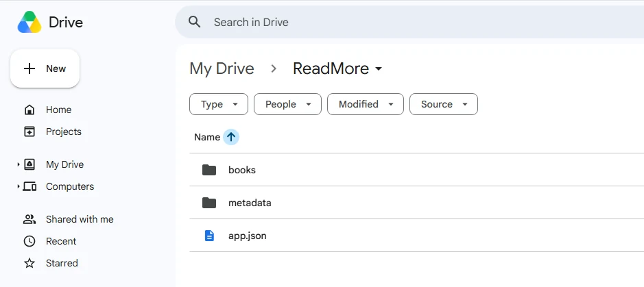The image size is (644, 287).
Task: Click the Home icon in sidebar
Action: pos(29,110)
